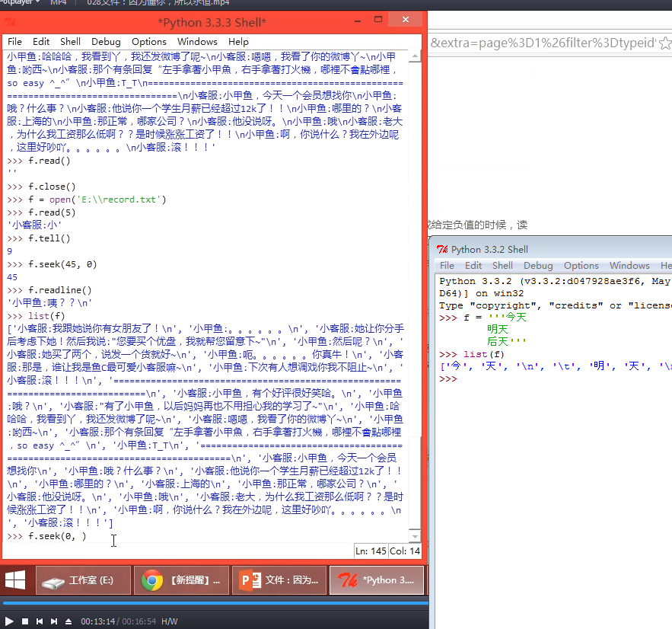Skip to the next track
Viewport: 672px width, 629px height.
pyautogui.click(x=54, y=621)
